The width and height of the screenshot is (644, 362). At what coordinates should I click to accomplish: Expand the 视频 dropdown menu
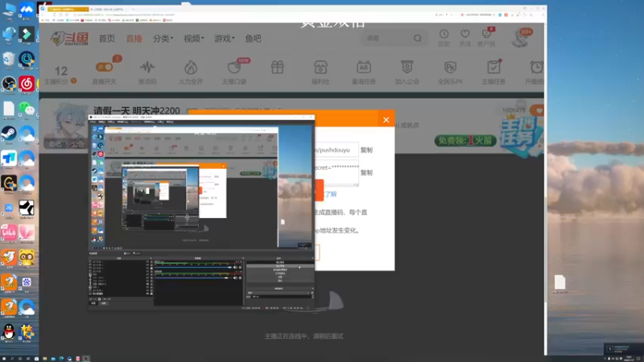point(193,39)
